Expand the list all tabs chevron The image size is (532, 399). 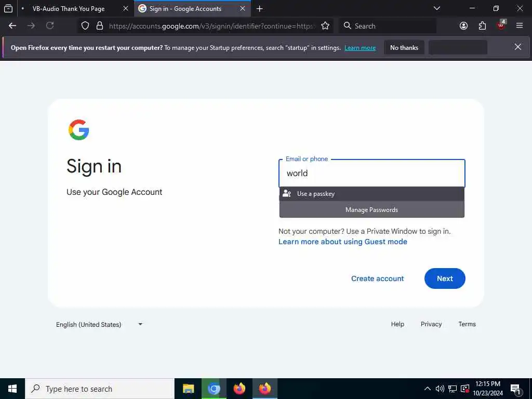click(437, 8)
